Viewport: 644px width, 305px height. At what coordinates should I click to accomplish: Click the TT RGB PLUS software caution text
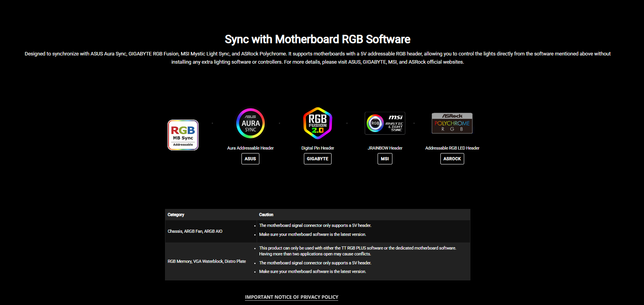point(357,251)
